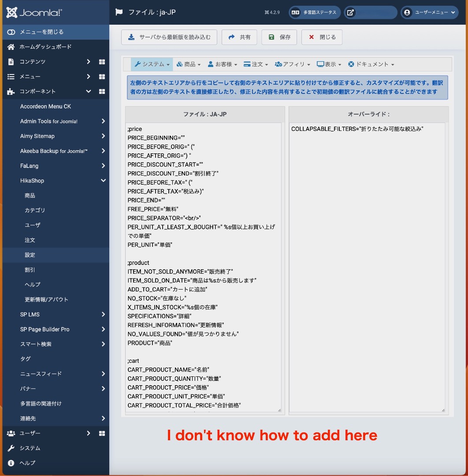Open メニュー dashboard grid icon

click(102, 77)
